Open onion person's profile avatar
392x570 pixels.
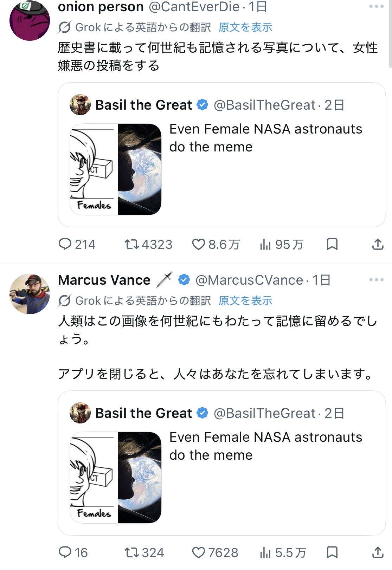30,20
